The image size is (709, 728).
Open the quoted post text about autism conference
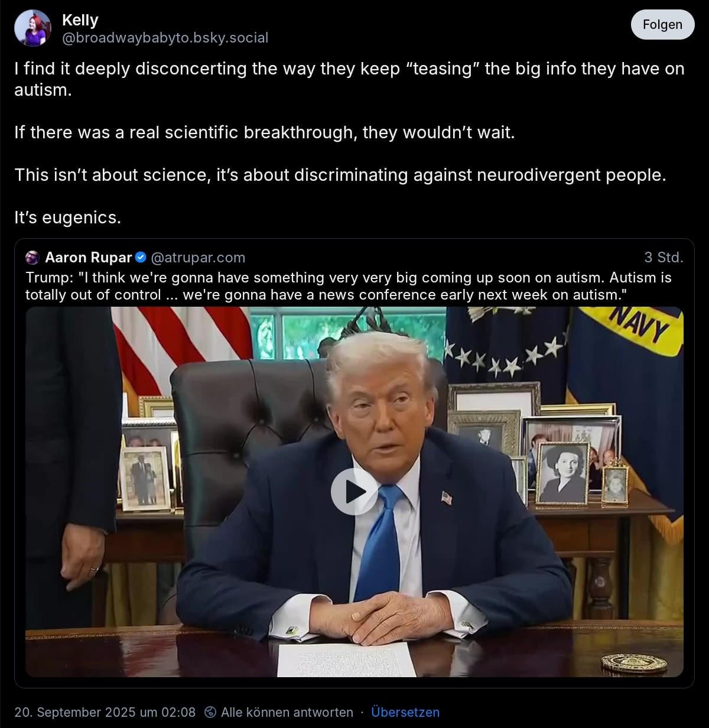tap(349, 286)
